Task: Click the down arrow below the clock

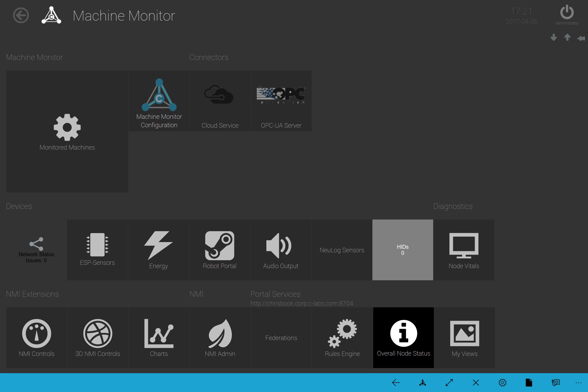Action: point(554,37)
